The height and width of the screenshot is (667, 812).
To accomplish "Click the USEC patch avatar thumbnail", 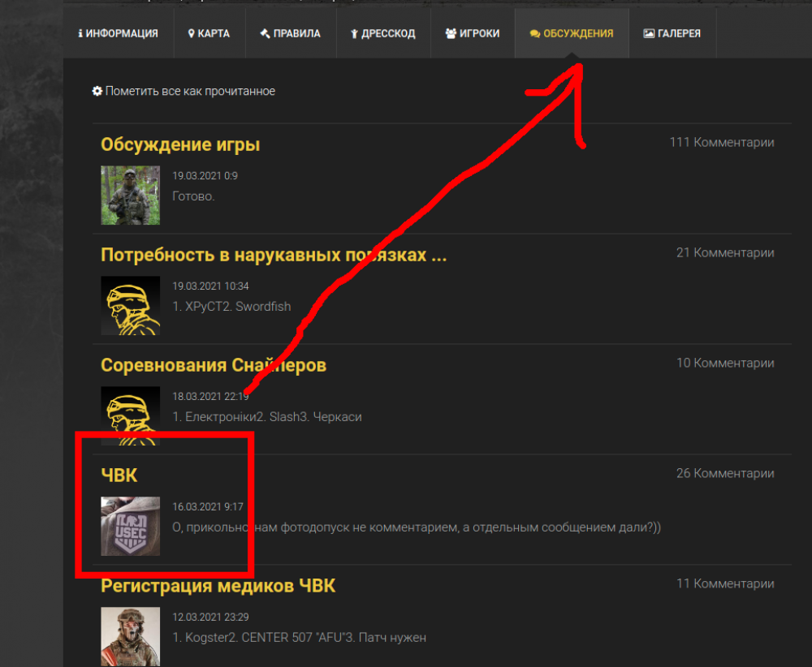I will (x=130, y=527).
